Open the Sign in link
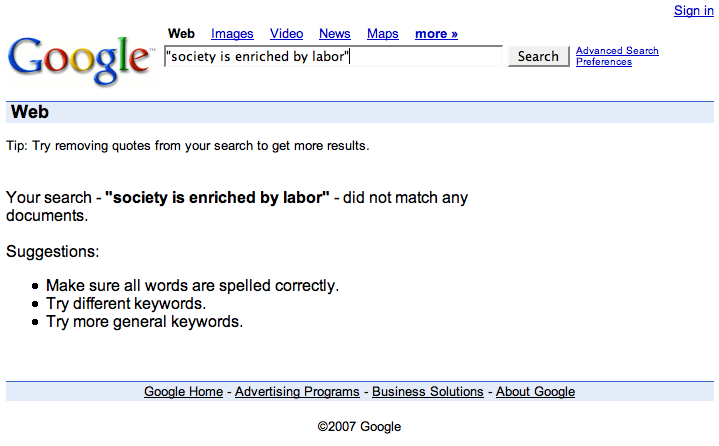719x446 pixels. [693, 11]
